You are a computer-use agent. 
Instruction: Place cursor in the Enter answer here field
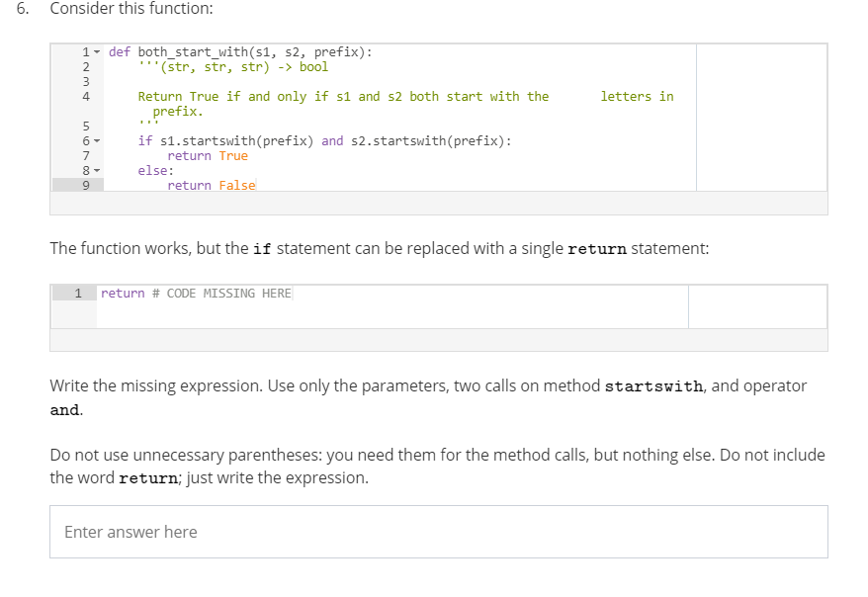click(x=297, y=532)
